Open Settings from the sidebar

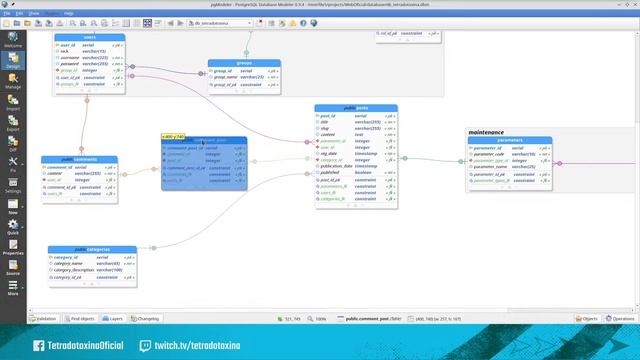pyautogui.click(x=13, y=185)
